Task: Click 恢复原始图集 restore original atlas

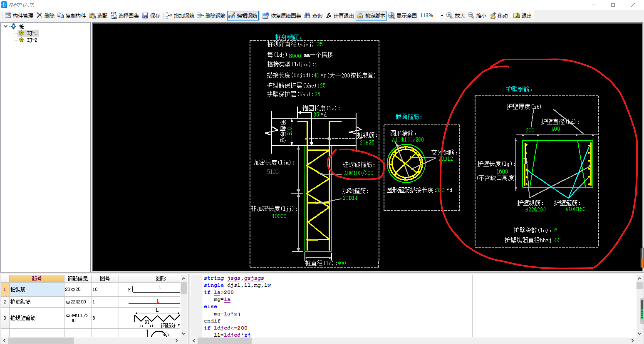Action: coord(282,16)
